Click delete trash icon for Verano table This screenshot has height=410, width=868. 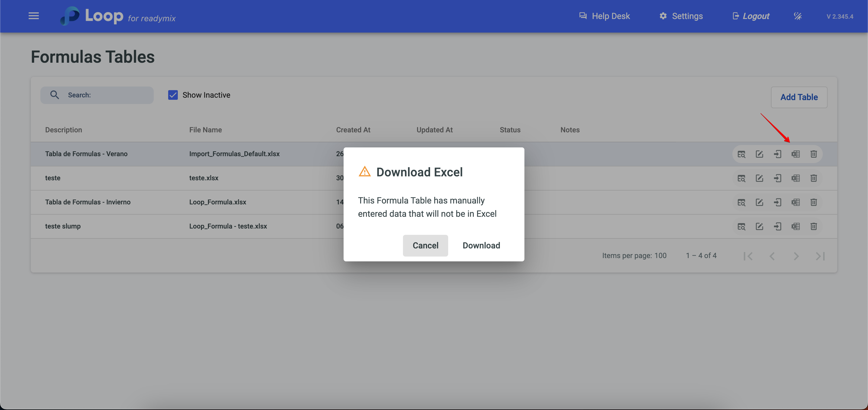point(813,154)
